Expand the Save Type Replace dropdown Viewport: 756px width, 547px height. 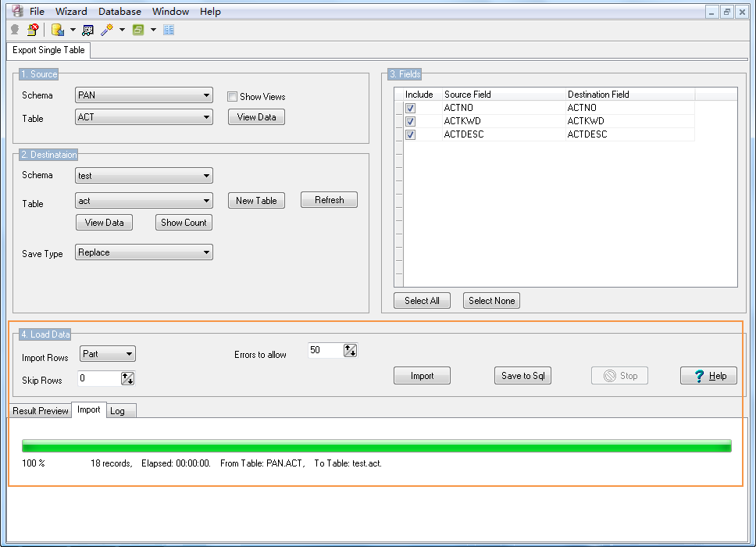pos(144,252)
